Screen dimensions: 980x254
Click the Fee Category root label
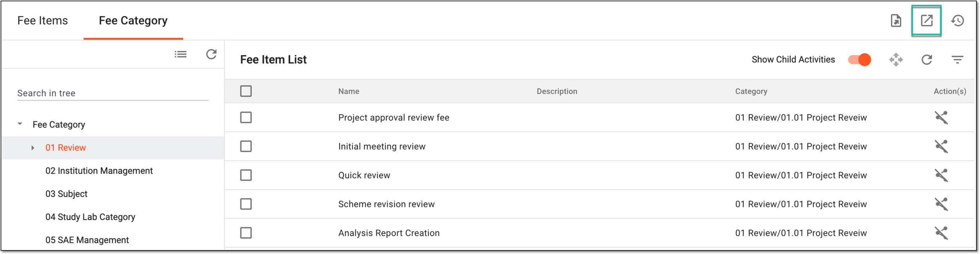tap(59, 124)
